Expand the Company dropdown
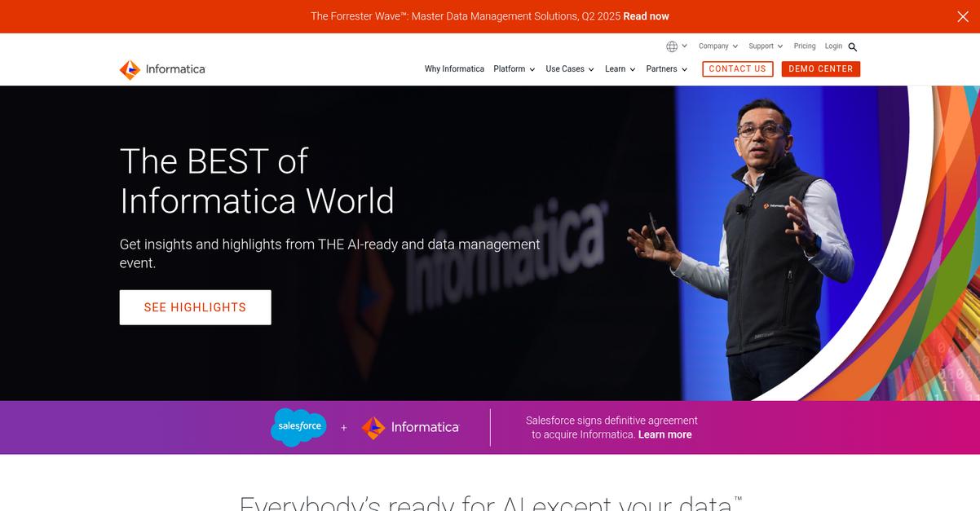This screenshot has width=980, height=511. point(718,46)
